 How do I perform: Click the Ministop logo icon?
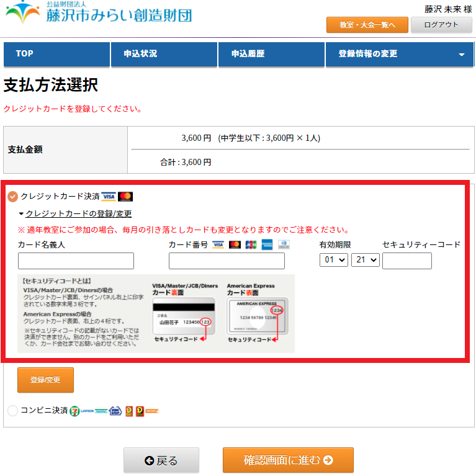click(115, 411)
